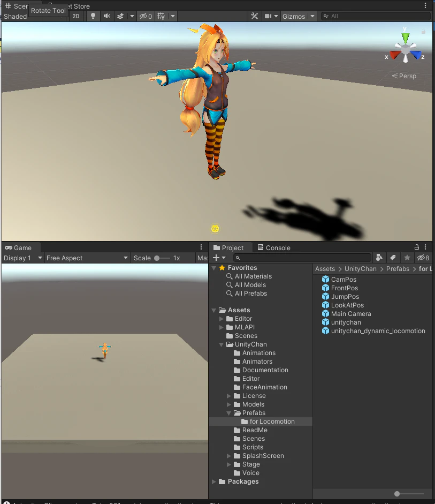
Task: Toggle hidden objects visibility in Scene toolbar
Action: click(x=146, y=16)
